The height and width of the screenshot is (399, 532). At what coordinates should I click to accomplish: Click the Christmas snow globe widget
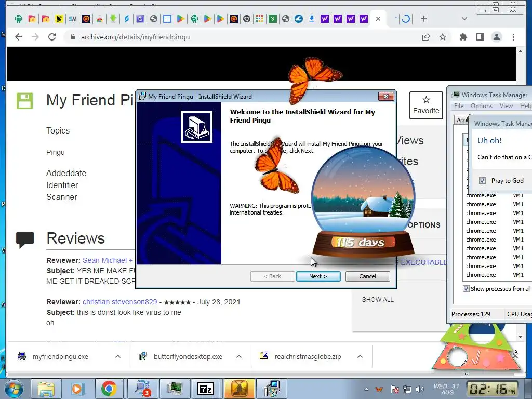[363, 202]
